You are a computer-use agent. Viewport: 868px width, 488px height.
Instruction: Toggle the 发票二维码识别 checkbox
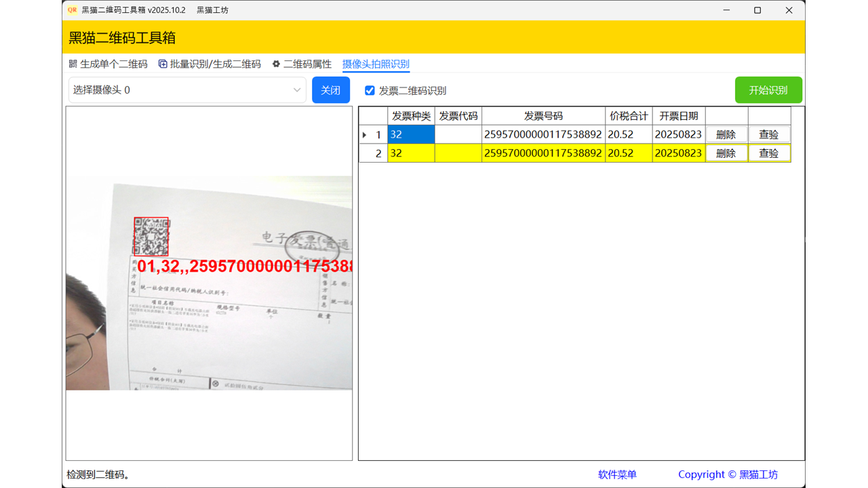[370, 91]
